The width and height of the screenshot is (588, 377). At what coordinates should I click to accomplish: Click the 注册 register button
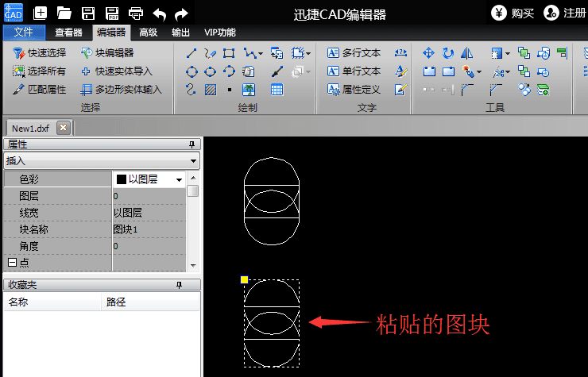565,13
